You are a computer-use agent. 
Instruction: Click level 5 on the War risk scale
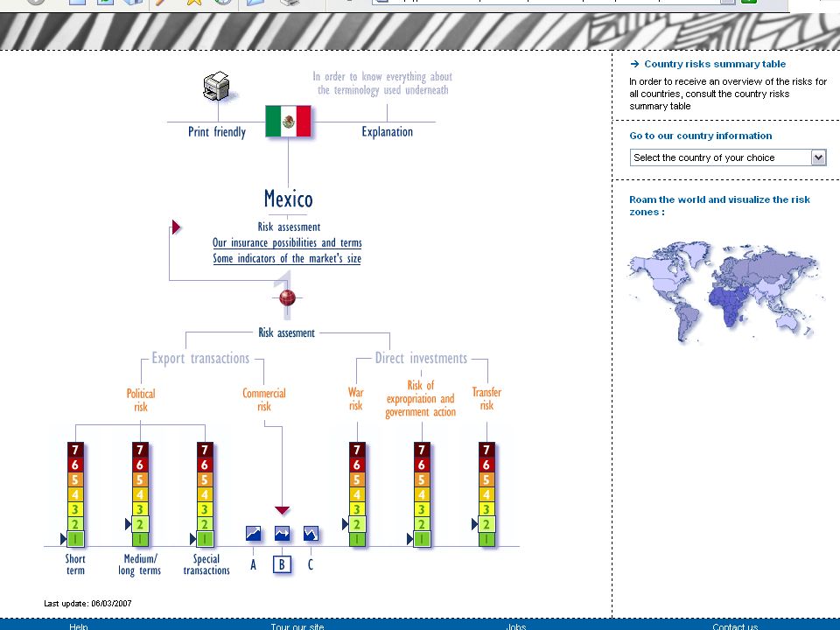click(x=357, y=479)
